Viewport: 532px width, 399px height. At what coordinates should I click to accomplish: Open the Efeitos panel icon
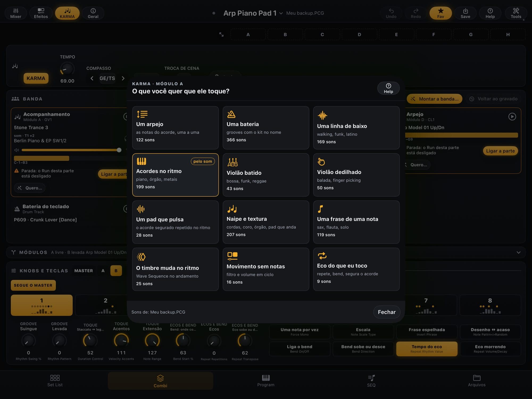(x=41, y=13)
